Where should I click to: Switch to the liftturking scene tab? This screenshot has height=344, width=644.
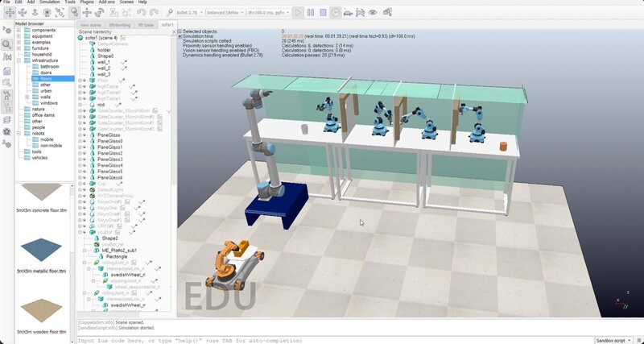118,25
